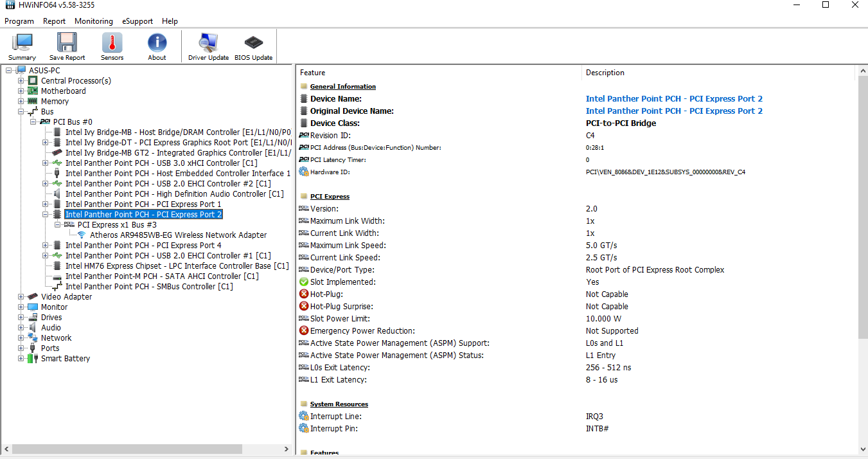
Task: Click the details pane down scroll arrow
Action: (x=862, y=449)
